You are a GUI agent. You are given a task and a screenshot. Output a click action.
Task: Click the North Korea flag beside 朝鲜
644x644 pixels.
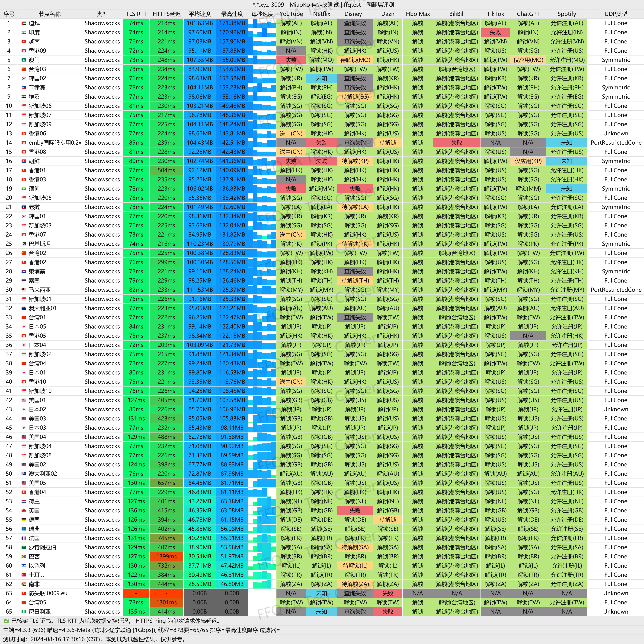(x=24, y=161)
